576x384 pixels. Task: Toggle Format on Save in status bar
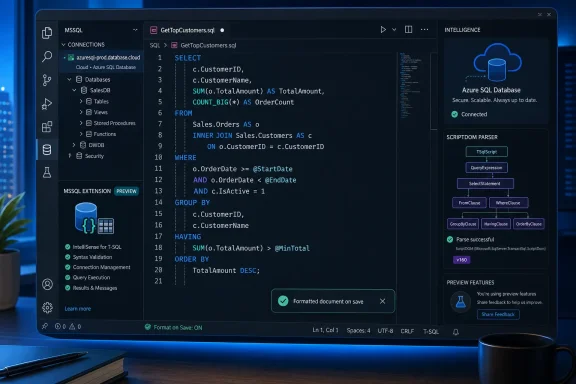(173, 327)
